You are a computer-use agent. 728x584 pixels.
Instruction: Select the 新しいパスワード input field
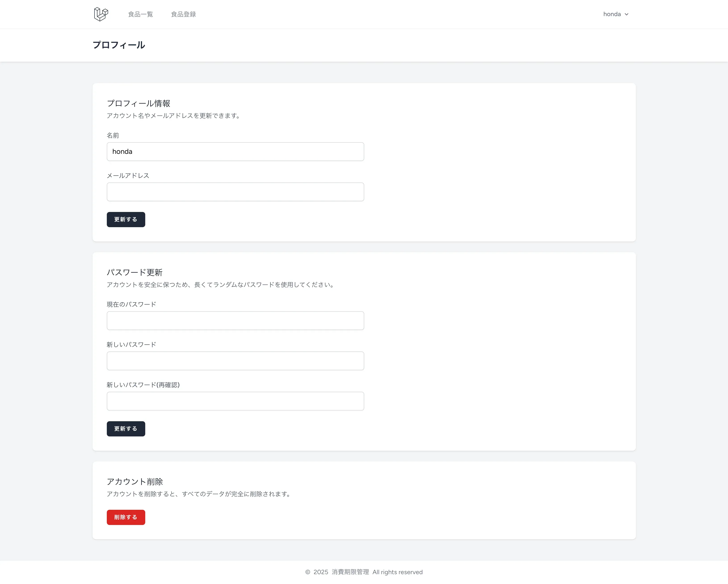[235, 361]
